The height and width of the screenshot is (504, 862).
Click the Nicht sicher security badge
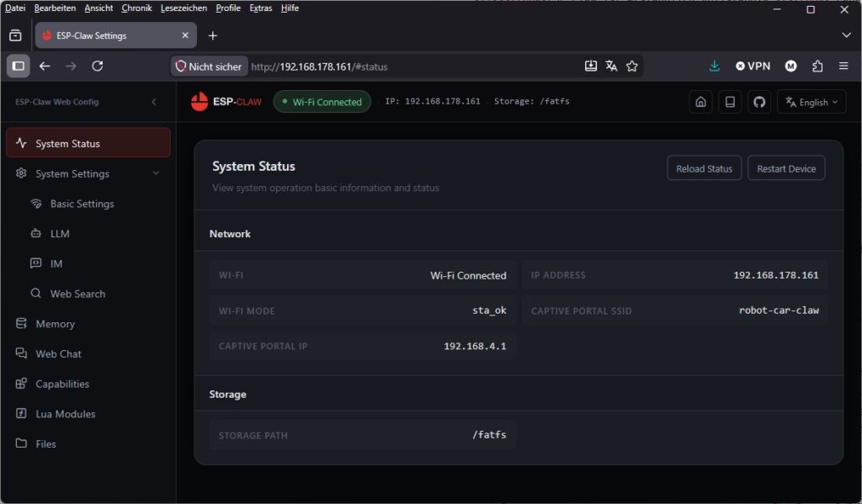(x=209, y=66)
